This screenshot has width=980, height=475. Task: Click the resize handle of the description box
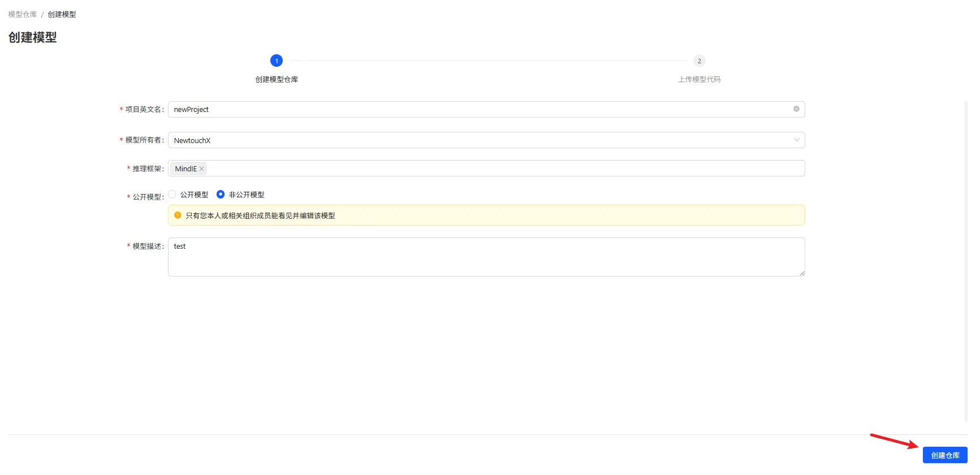(802, 273)
